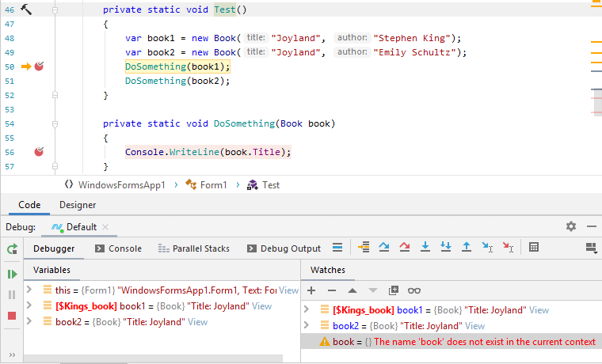Hide the Debug tool window
The width and height of the screenshot is (602, 364).
(x=592, y=226)
